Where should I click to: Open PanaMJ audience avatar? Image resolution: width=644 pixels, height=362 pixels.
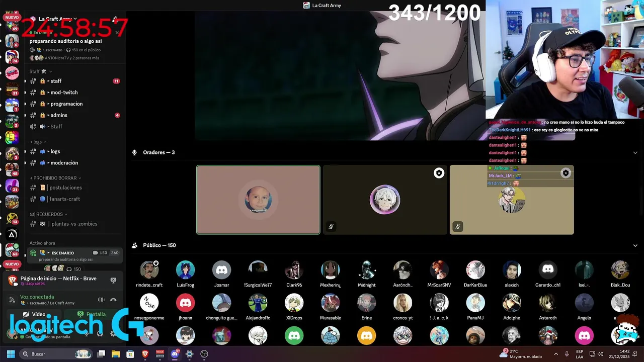475,303
